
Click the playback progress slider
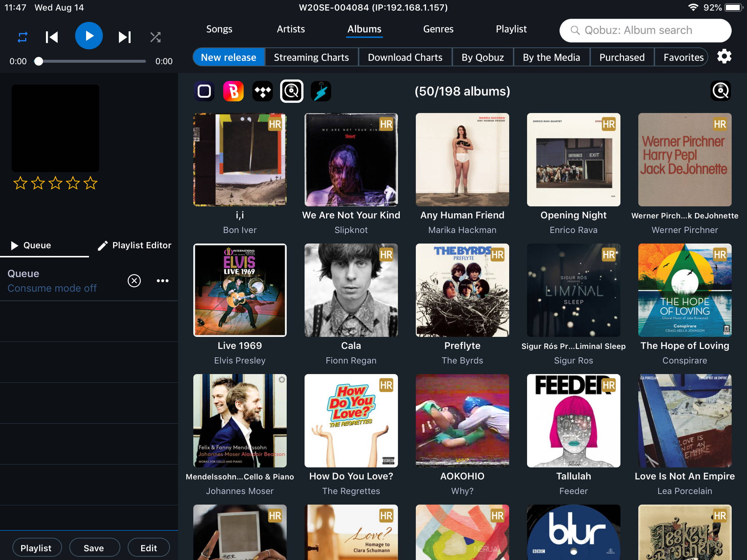coord(90,61)
